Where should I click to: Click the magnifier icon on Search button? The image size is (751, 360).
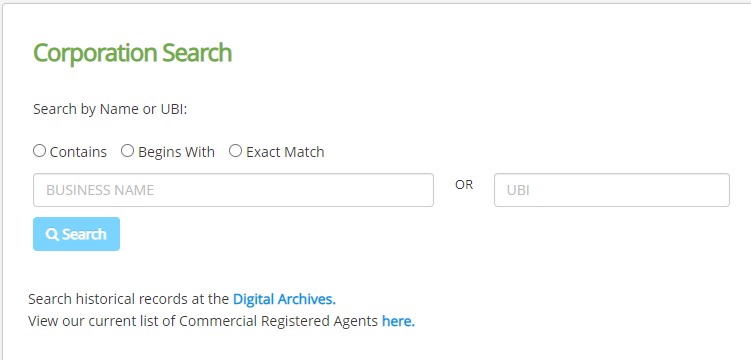pos(52,235)
